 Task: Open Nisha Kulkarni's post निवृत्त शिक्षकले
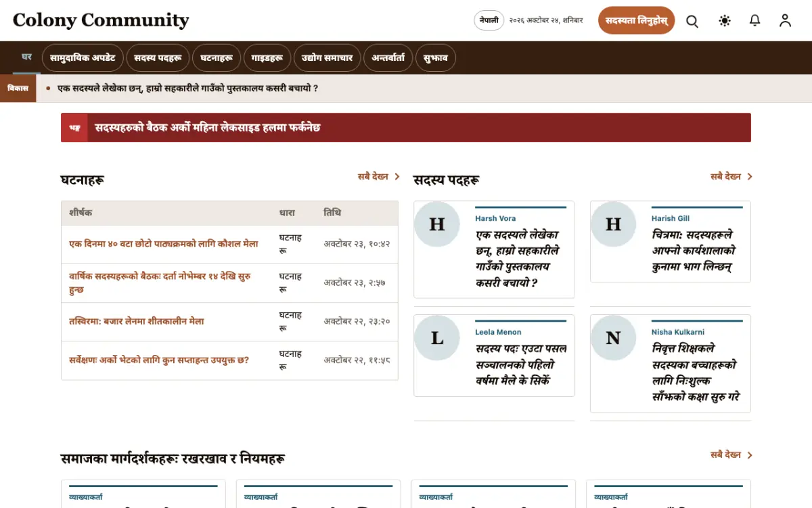(x=696, y=373)
